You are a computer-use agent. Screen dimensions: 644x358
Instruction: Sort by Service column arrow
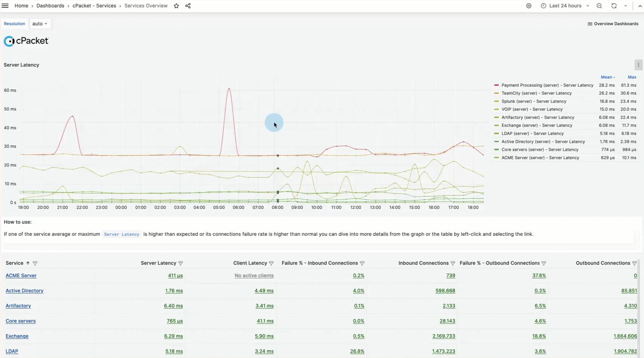click(x=28, y=263)
